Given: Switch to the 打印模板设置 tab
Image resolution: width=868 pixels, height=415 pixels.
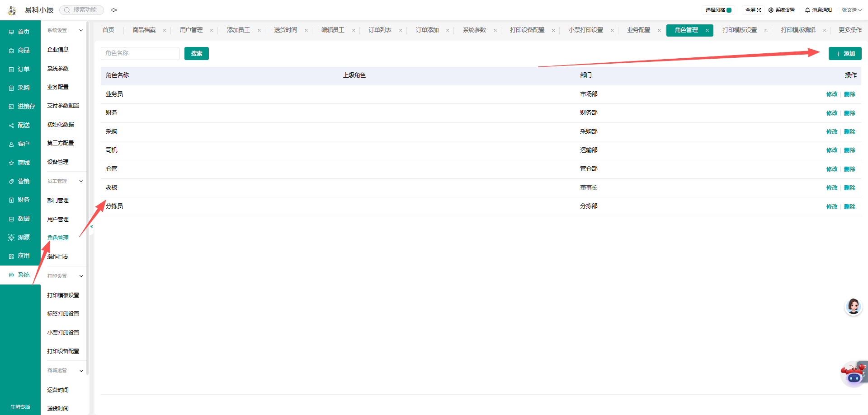Looking at the screenshot, I should [740, 30].
